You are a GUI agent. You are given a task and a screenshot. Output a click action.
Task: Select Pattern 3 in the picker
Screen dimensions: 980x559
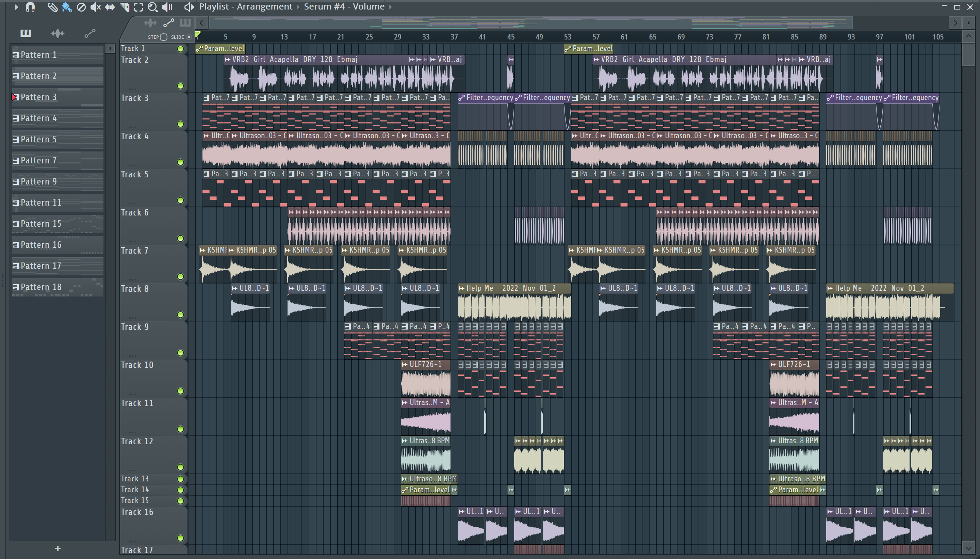coord(58,97)
